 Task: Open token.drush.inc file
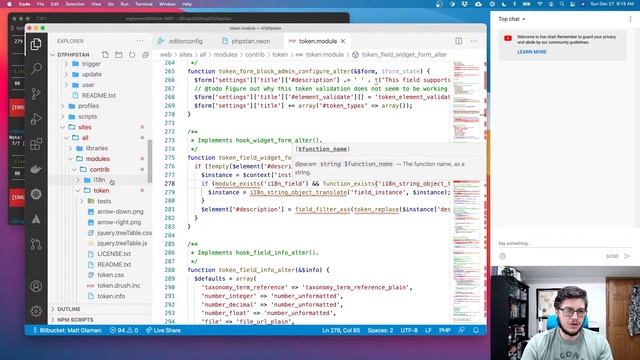pos(118,285)
